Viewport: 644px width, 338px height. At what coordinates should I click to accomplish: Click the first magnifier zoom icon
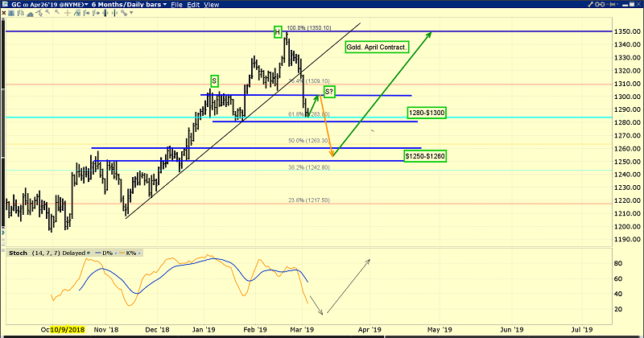click(x=47, y=12)
